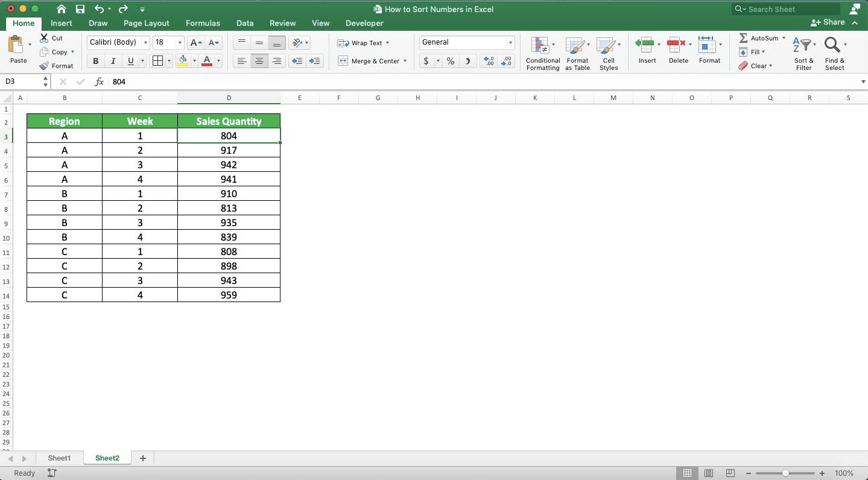Apply align left to the cell
The width and height of the screenshot is (868, 480).
coord(241,61)
